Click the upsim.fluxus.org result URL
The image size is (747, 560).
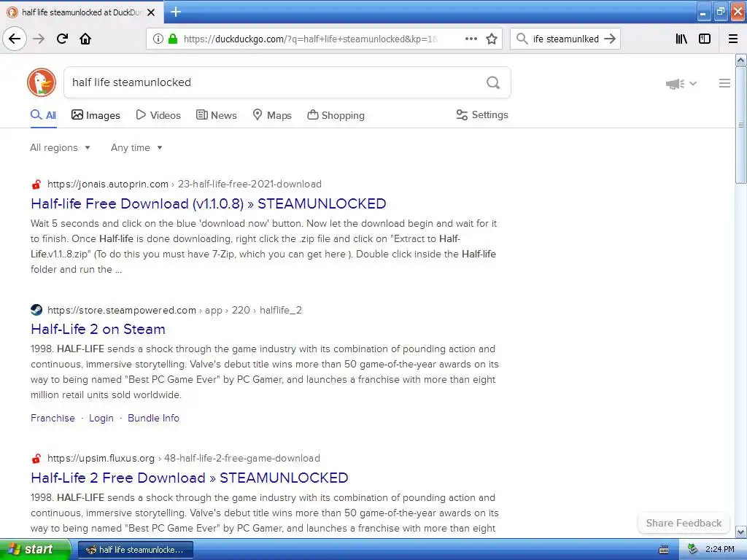coord(183,459)
